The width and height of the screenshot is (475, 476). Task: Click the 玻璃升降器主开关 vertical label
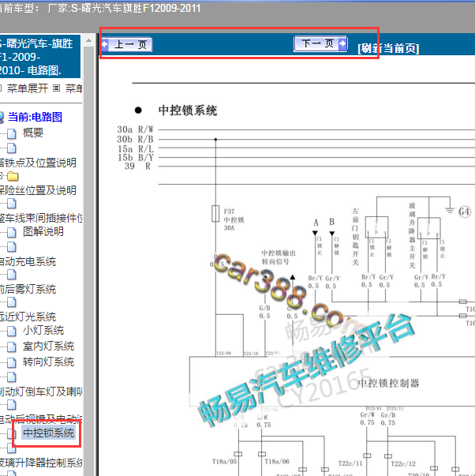(x=412, y=235)
